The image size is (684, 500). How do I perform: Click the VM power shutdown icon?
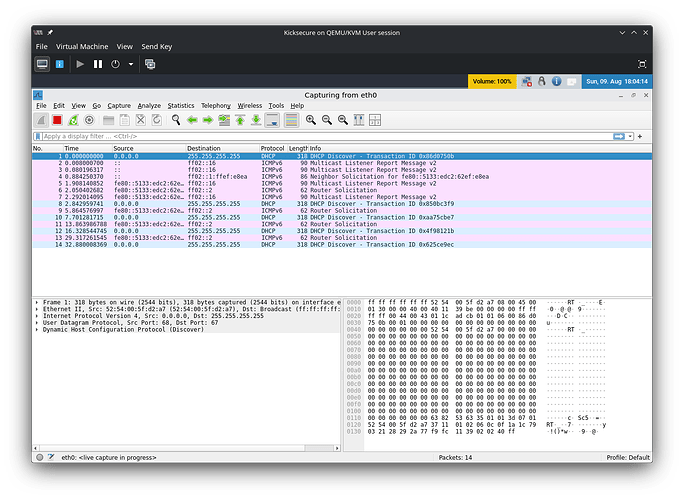point(115,64)
